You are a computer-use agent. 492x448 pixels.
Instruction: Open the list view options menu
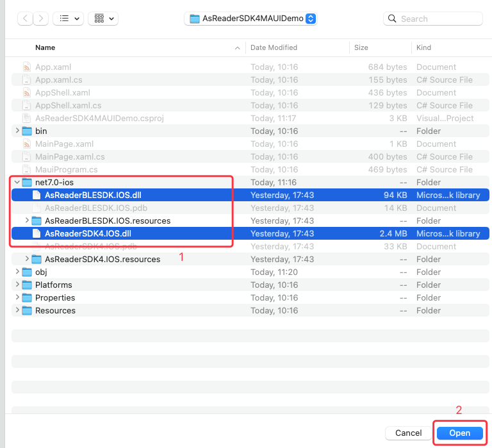click(68, 19)
